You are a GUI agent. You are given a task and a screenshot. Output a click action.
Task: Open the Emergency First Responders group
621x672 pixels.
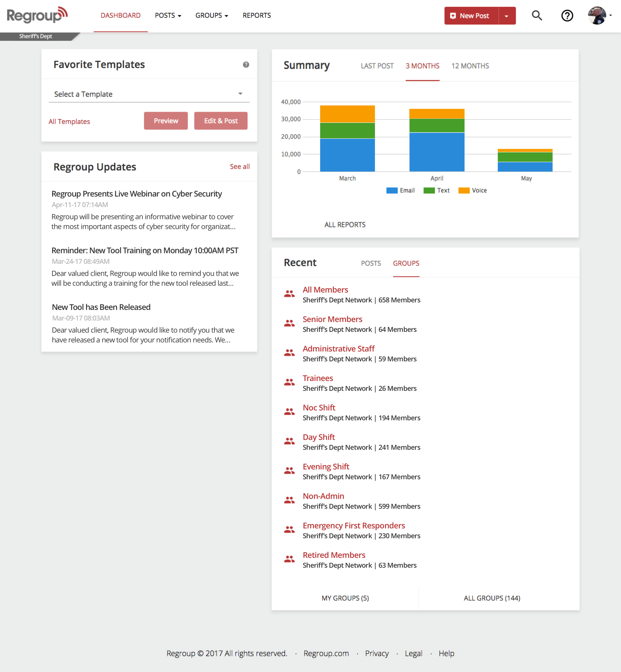(353, 525)
